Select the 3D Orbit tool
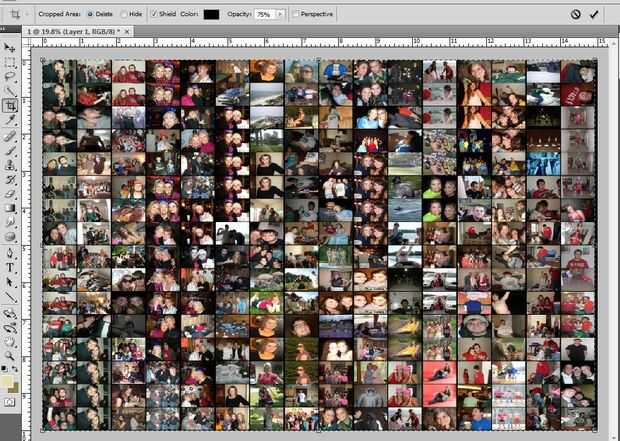Viewport: 620px width, 441px height. pyautogui.click(x=9, y=328)
